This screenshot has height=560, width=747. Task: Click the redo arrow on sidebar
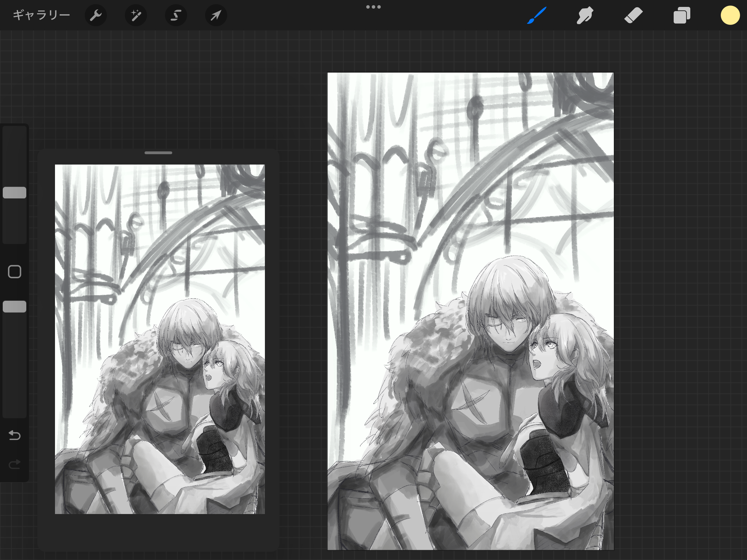pos(15,464)
